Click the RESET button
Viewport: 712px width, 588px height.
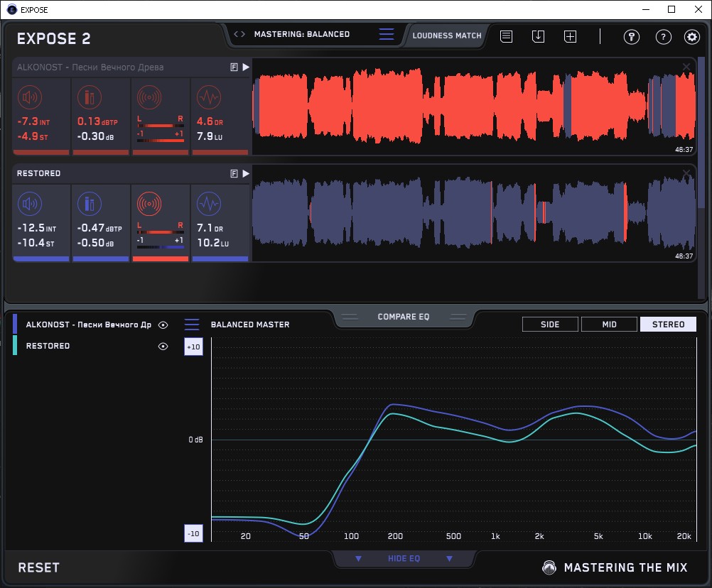pos(39,567)
